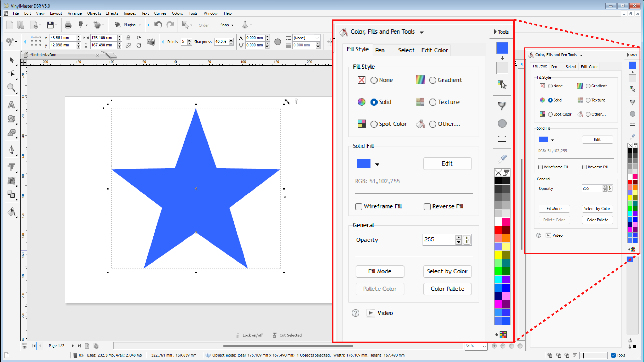Click the Edit button in the enlarged Solid Fill section
Screen dimensions: 644x362
tap(447, 164)
